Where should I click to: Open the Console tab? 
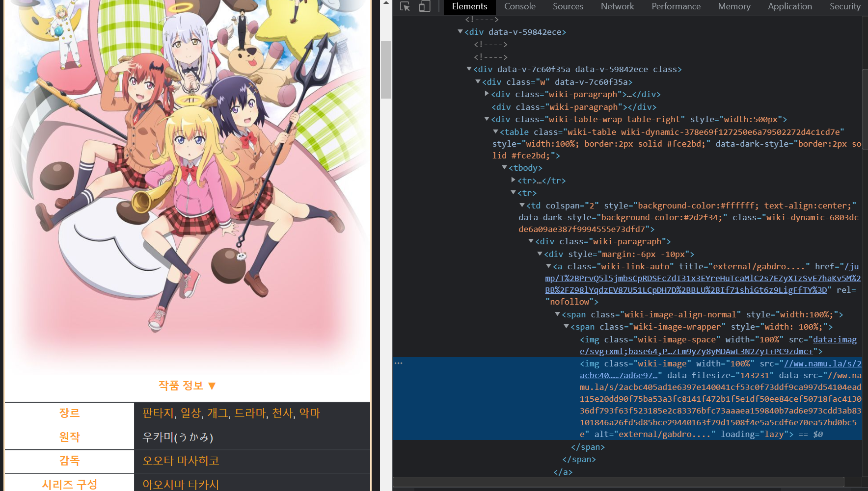click(520, 6)
